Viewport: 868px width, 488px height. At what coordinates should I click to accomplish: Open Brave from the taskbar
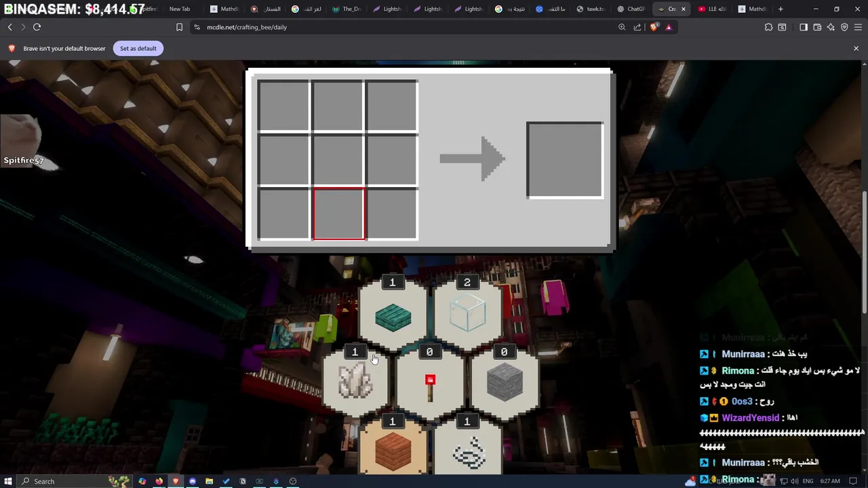click(176, 481)
